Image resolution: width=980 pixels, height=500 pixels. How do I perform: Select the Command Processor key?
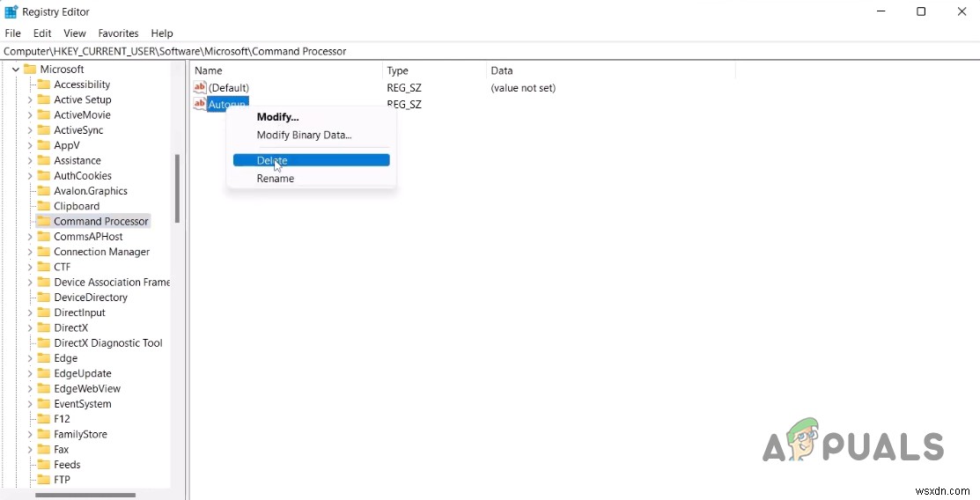tap(100, 221)
